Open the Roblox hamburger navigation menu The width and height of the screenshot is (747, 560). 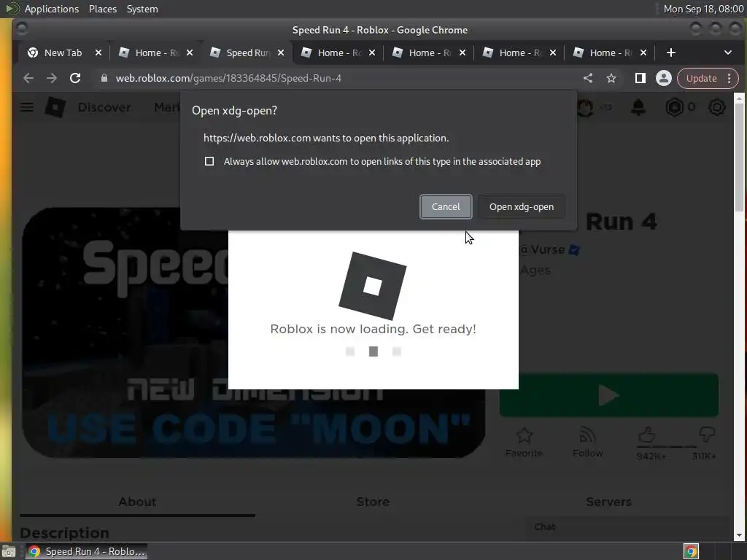click(27, 107)
